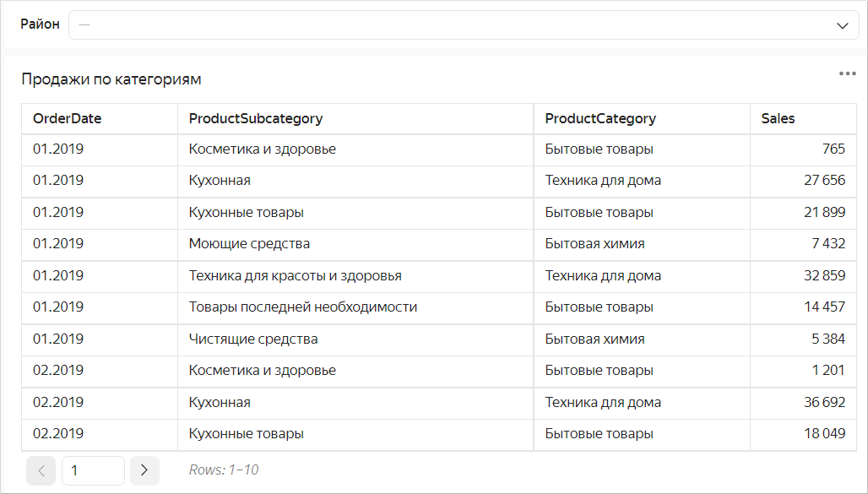Image resolution: width=868 pixels, height=494 pixels.
Task: Click the dropdown chevron on the Район filter
Action: [842, 24]
